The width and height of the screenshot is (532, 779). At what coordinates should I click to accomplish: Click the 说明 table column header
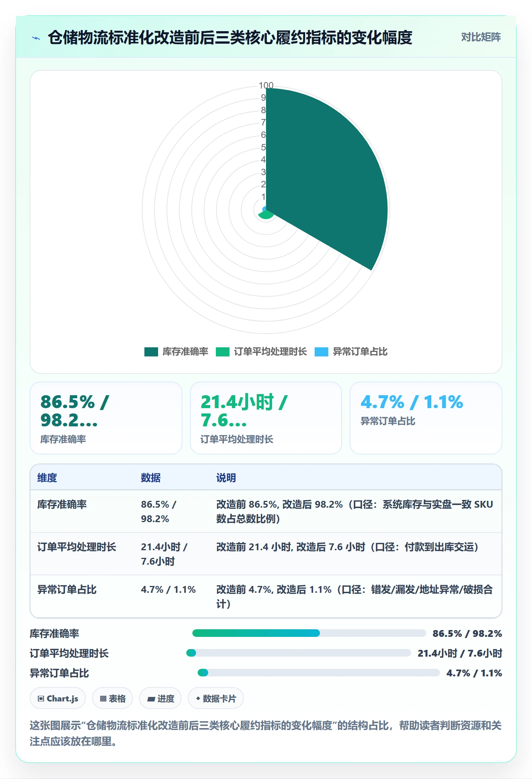coord(226,478)
